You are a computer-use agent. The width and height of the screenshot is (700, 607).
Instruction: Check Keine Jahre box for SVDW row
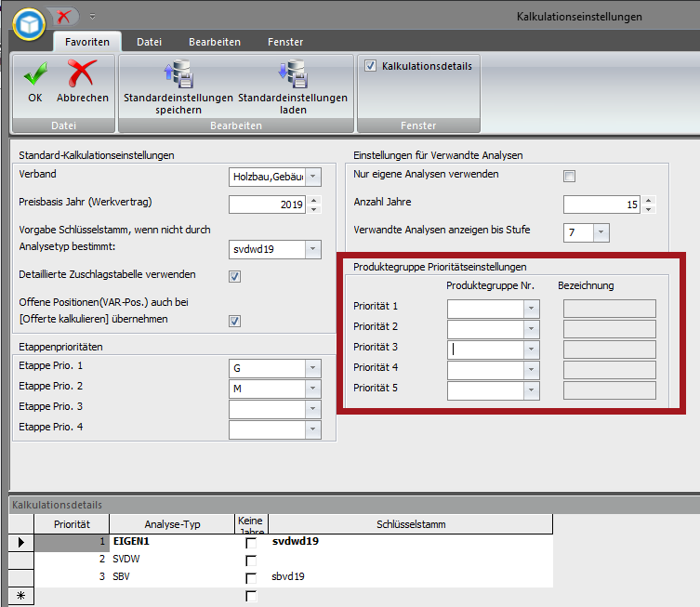pyautogui.click(x=251, y=561)
